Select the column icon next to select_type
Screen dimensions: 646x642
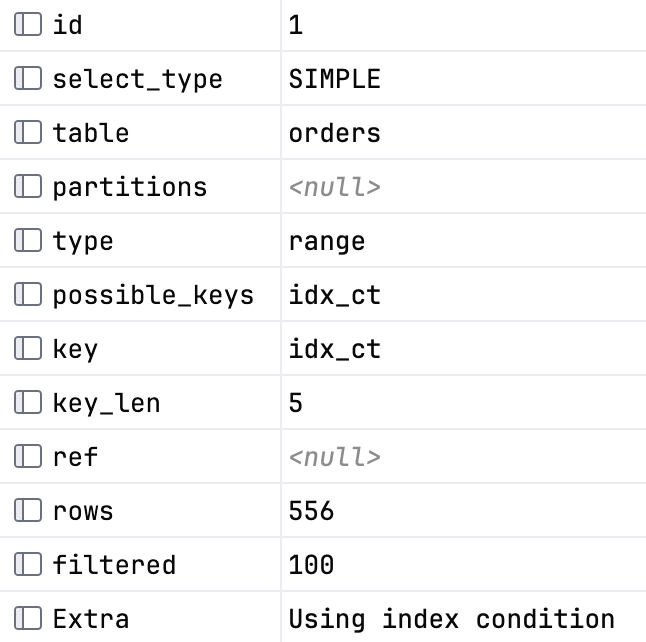pyautogui.click(x=28, y=78)
